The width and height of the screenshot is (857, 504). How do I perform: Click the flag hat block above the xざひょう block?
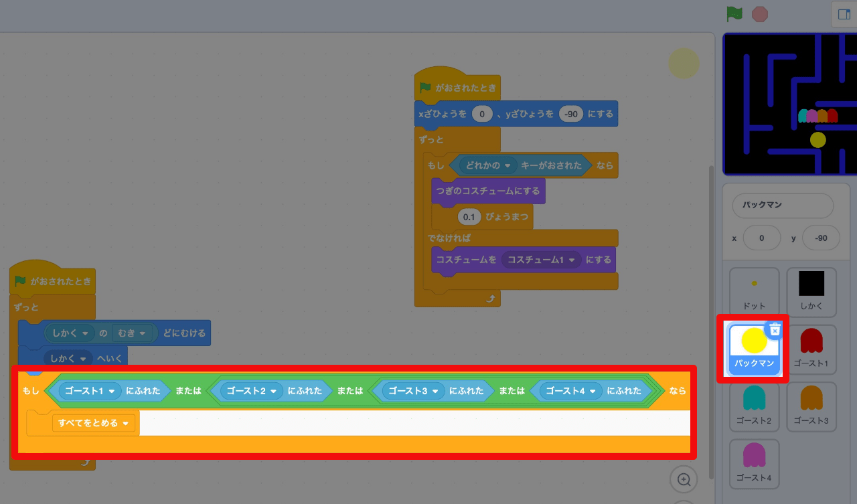tap(457, 86)
